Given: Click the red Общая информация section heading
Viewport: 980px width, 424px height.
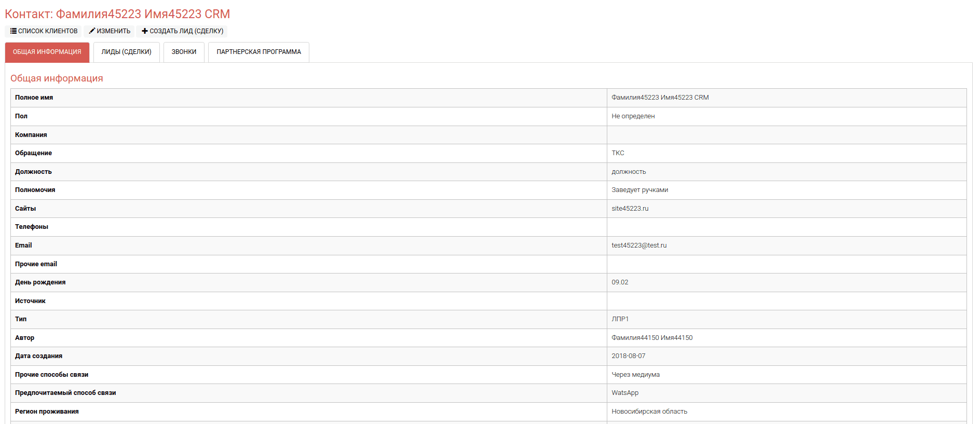Looking at the screenshot, I should pos(57,78).
